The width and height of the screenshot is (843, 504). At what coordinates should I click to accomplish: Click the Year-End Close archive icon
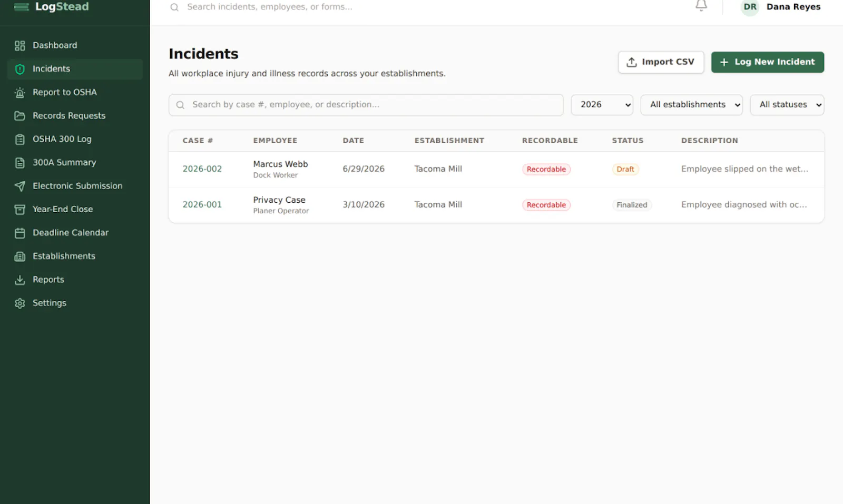(20, 210)
